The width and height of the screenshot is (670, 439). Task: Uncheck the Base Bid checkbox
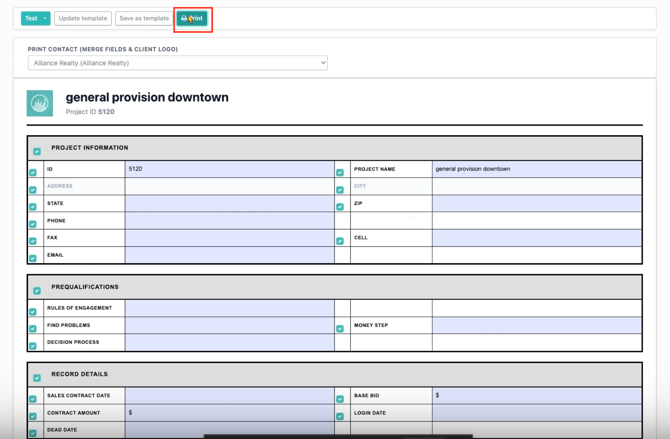340,399
